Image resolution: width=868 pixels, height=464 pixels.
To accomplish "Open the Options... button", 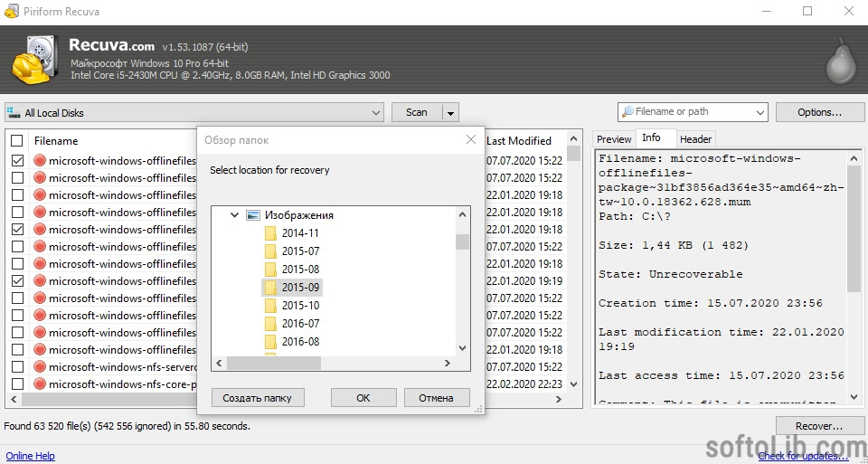I will click(819, 112).
